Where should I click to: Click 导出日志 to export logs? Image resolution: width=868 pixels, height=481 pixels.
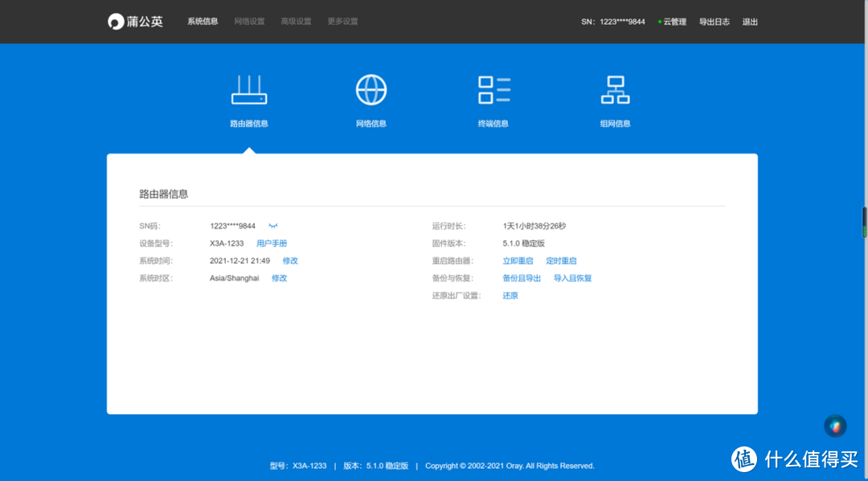point(714,22)
